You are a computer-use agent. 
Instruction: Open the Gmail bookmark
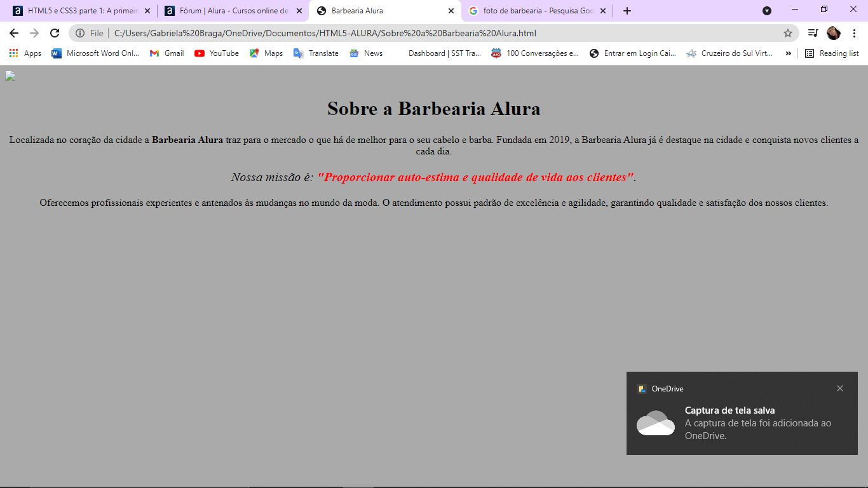pyautogui.click(x=166, y=53)
